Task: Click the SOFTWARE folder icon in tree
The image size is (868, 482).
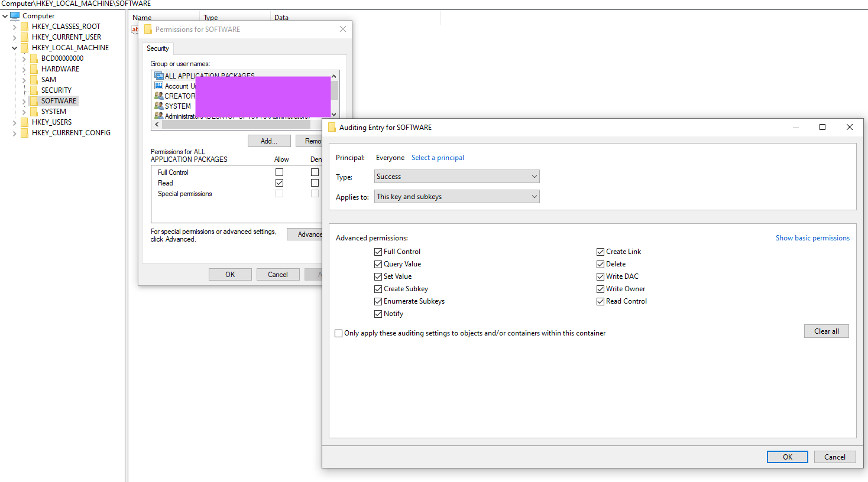Action: click(34, 101)
